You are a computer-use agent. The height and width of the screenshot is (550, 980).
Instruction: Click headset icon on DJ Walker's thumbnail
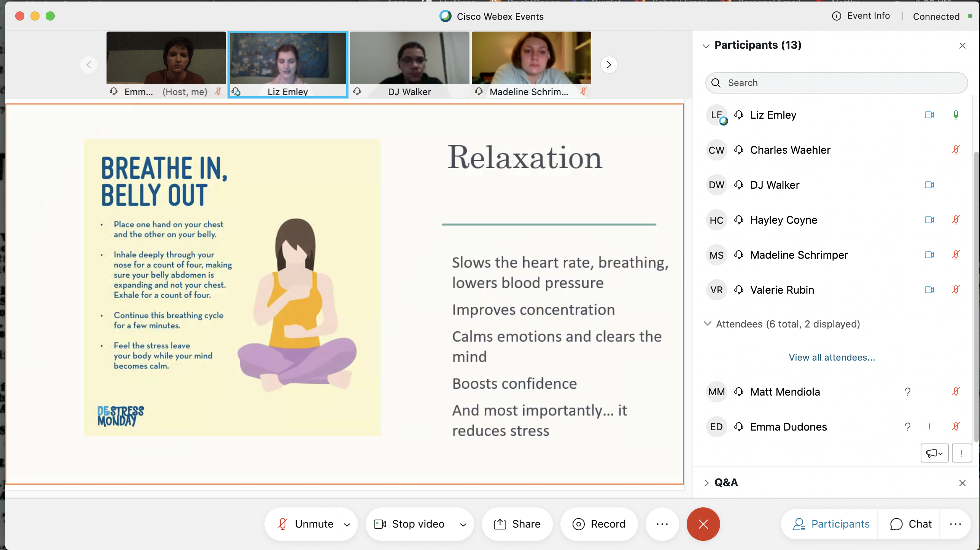tap(357, 91)
